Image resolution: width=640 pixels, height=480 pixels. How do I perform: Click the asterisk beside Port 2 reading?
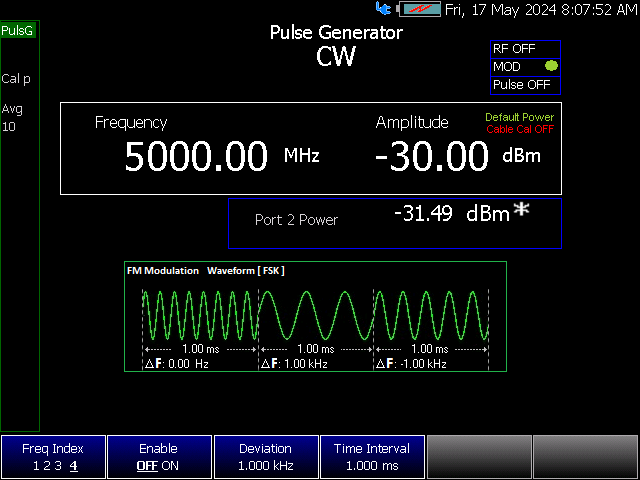(521, 209)
